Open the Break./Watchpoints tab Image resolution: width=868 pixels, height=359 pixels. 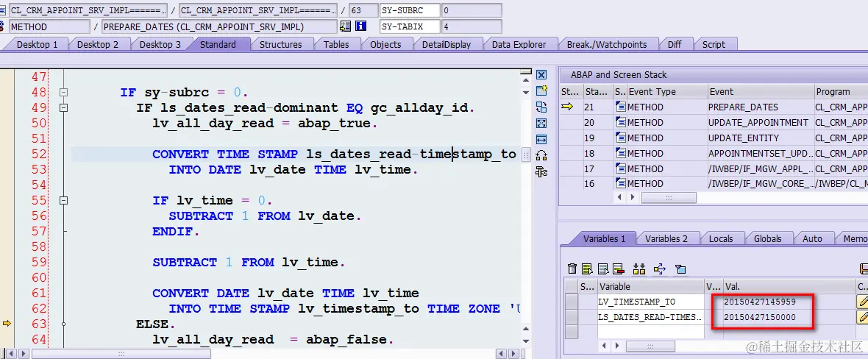point(607,44)
